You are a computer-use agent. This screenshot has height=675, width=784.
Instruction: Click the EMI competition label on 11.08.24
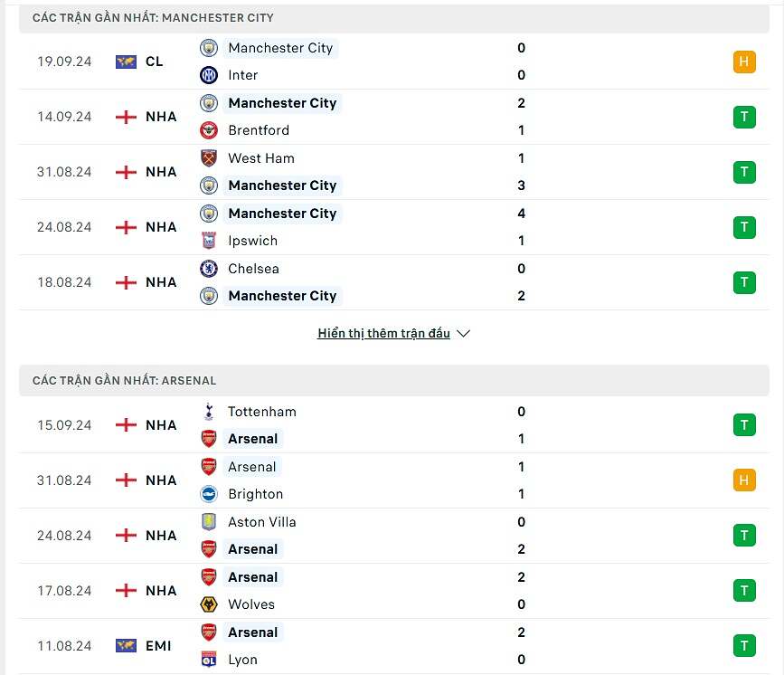coord(158,646)
